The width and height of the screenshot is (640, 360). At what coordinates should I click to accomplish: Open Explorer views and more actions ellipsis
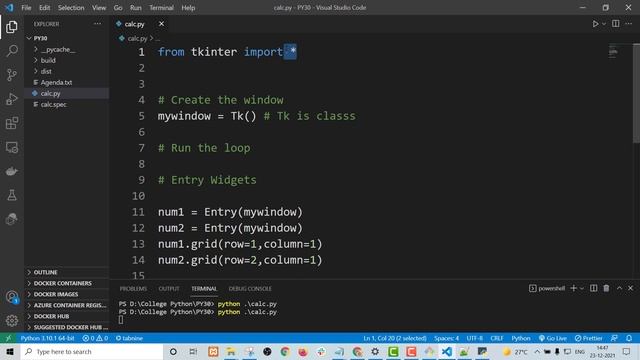pos(97,24)
